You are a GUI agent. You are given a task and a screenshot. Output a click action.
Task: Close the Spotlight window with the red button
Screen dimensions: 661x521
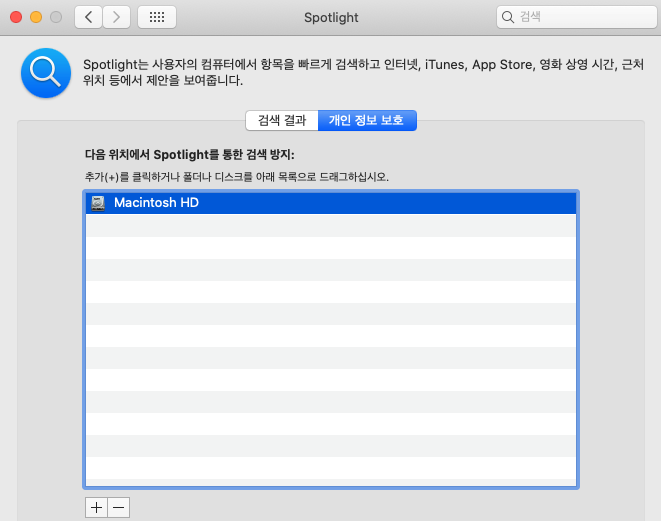(x=16, y=17)
